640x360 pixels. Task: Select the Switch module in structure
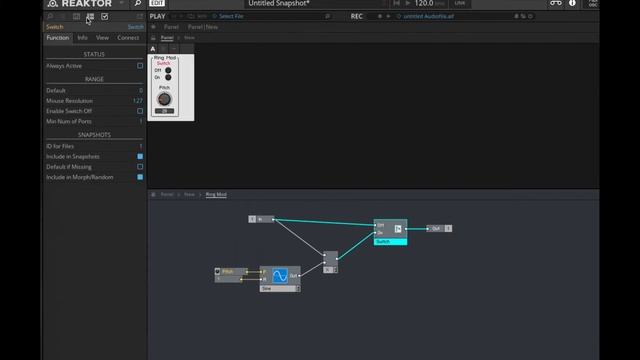[390, 232]
